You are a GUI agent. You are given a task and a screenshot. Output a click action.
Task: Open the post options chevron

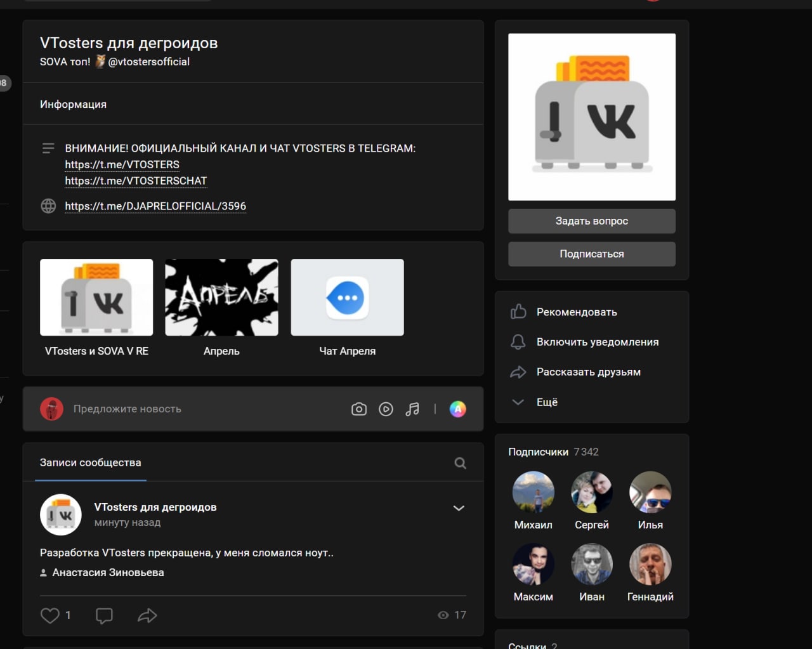point(459,508)
